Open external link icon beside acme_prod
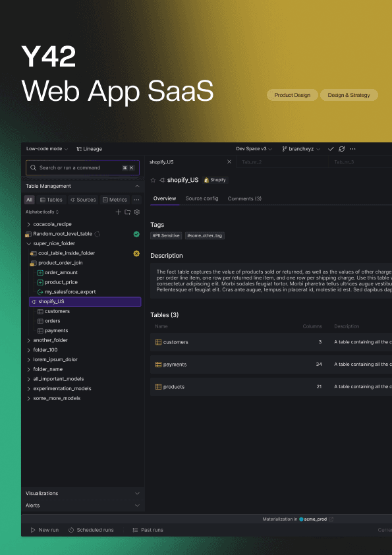The height and width of the screenshot is (555, 392). [331, 519]
